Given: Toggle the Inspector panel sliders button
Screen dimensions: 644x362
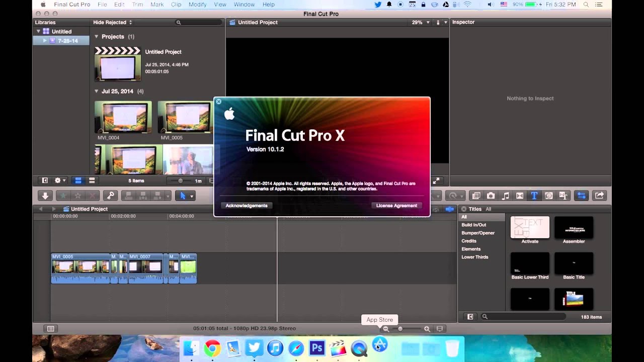Looking at the screenshot, I should click(x=581, y=196).
